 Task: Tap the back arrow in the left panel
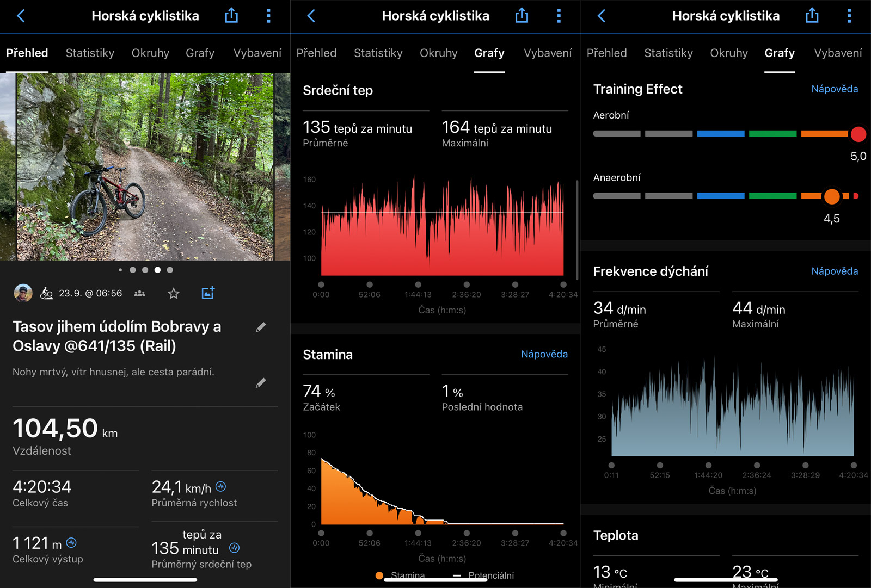point(21,16)
